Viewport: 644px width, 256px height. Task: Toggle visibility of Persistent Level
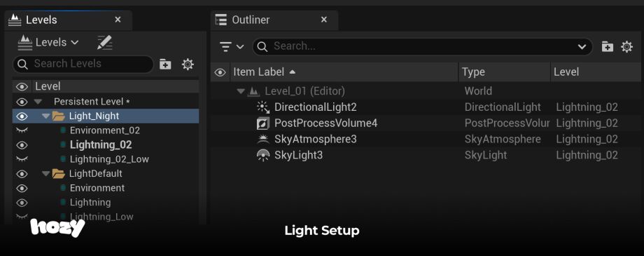click(x=22, y=102)
